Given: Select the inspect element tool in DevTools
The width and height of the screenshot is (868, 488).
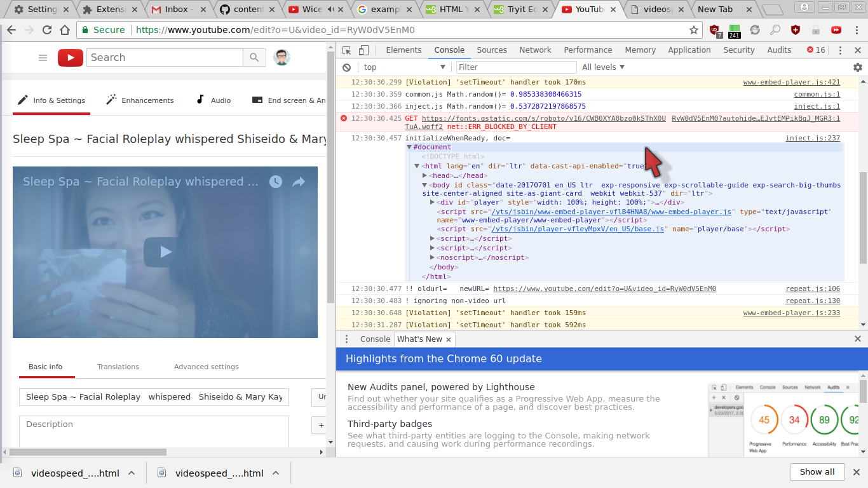Looking at the screenshot, I should [346, 50].
